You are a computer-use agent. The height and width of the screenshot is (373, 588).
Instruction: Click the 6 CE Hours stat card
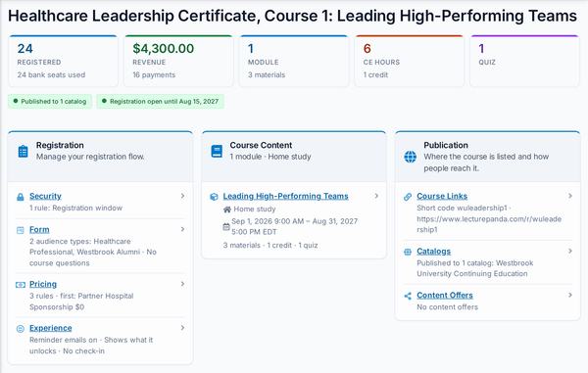[410, 62]
